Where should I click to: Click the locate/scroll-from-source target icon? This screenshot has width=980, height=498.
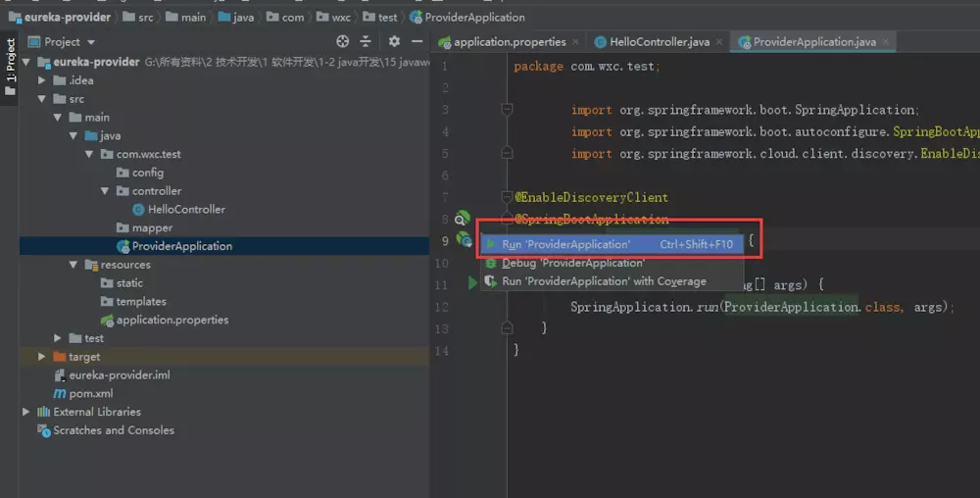pos(342,41)
